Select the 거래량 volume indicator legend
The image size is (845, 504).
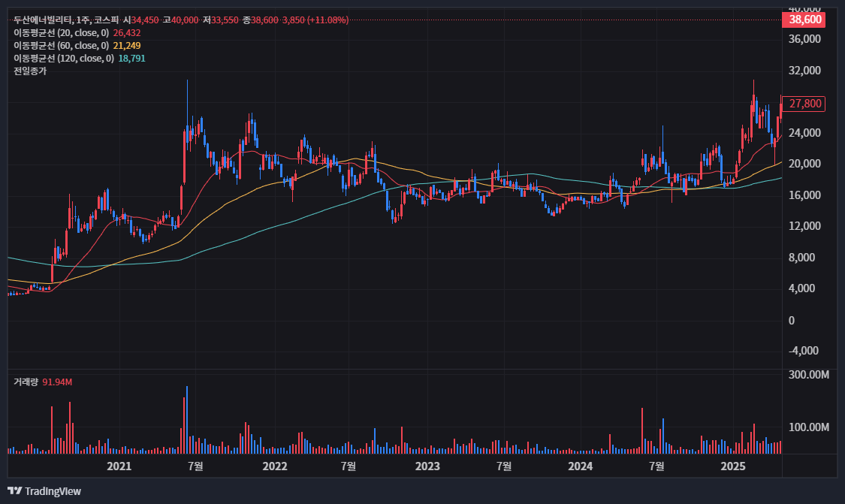(x=26, y=382)
